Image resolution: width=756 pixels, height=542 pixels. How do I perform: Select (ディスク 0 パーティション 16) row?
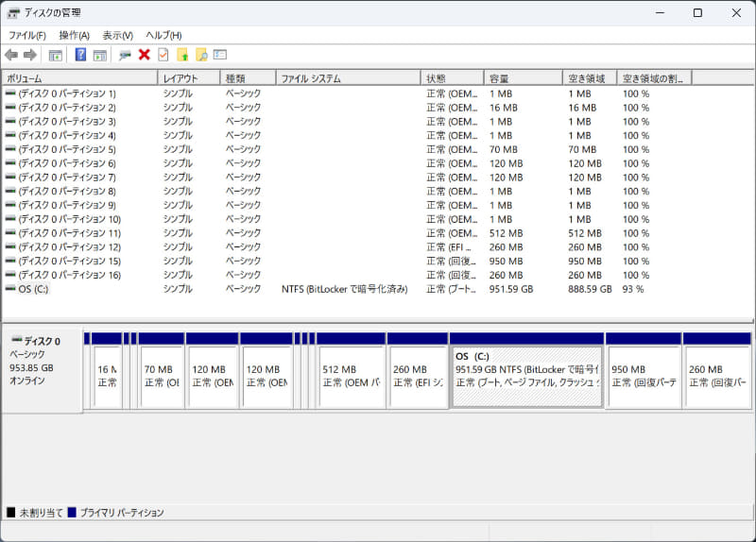345,275
